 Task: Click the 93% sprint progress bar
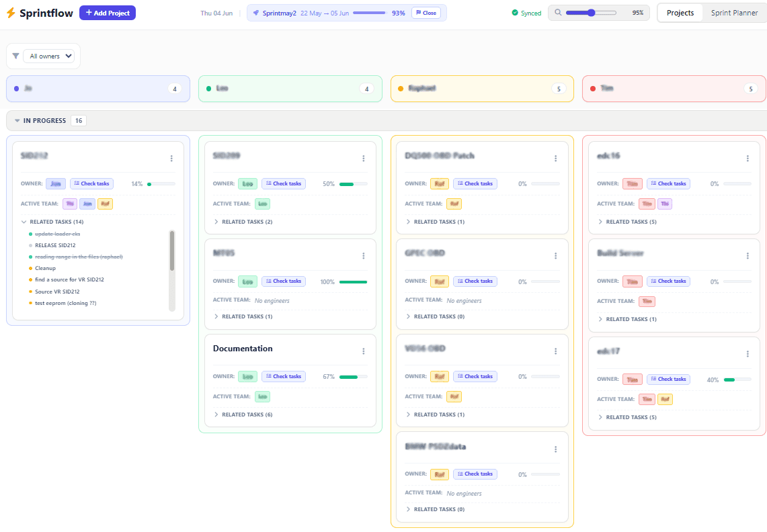click(x=369, y=13)
